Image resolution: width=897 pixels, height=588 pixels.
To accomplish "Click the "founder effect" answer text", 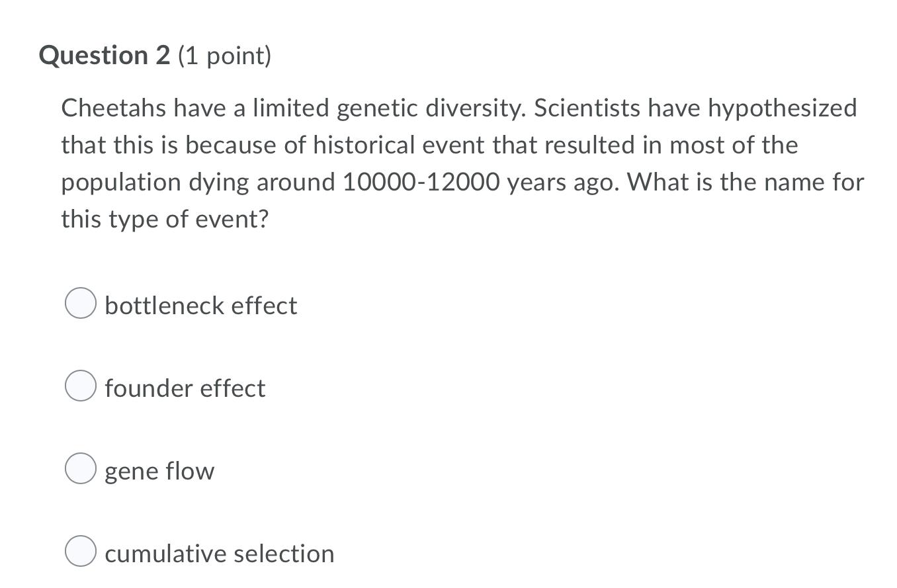I will (x=185, y=388).
